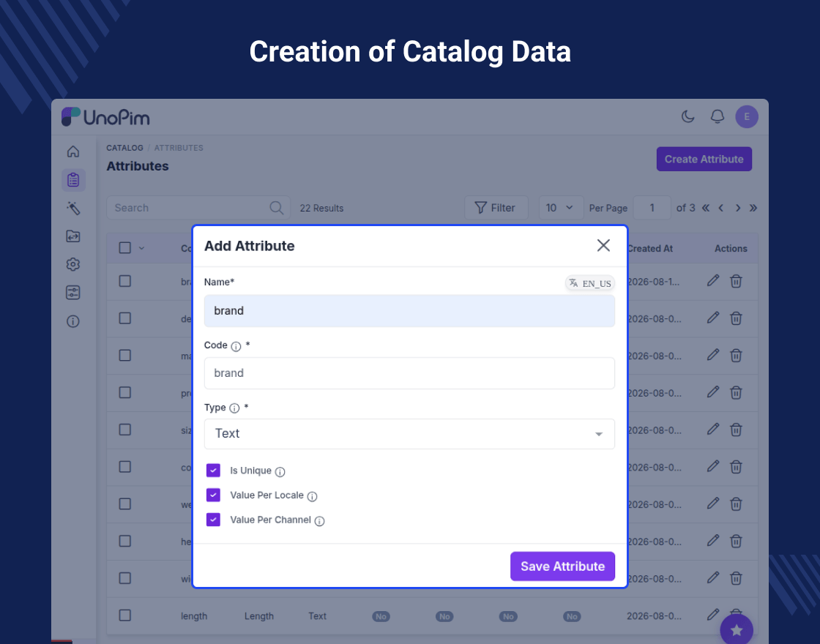This screenshot has height=644, width=820.
Task: Uncheck the Value Per Channel checkbox
Action: pyautogui.click(x=213, y=520)
